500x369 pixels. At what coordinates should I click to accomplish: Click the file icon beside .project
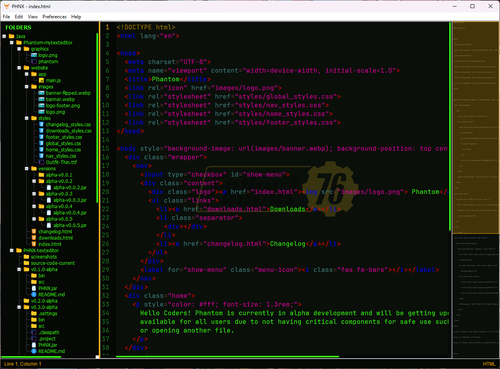pyautogui.click(x=34, y=339)
